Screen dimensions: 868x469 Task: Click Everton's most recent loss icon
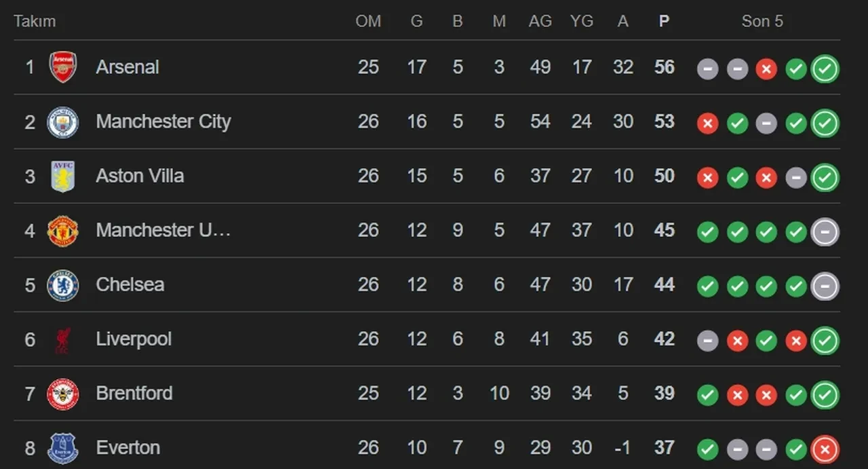825,449
